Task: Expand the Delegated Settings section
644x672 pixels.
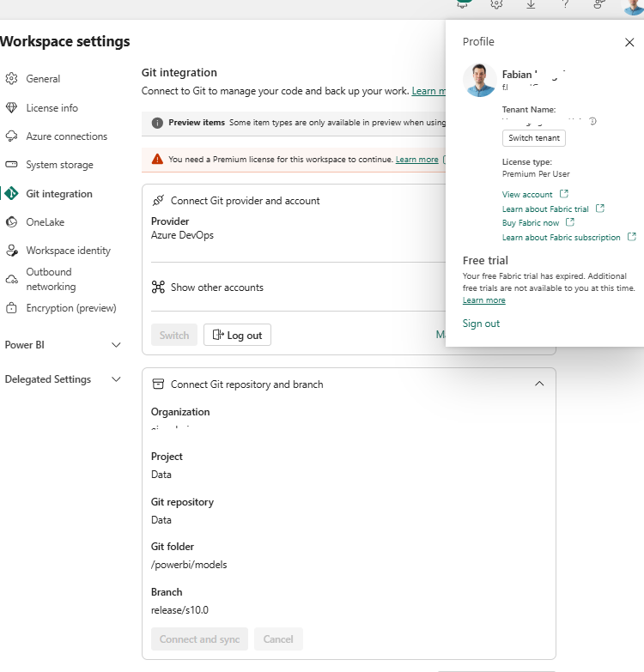Action: coord(63,379)
